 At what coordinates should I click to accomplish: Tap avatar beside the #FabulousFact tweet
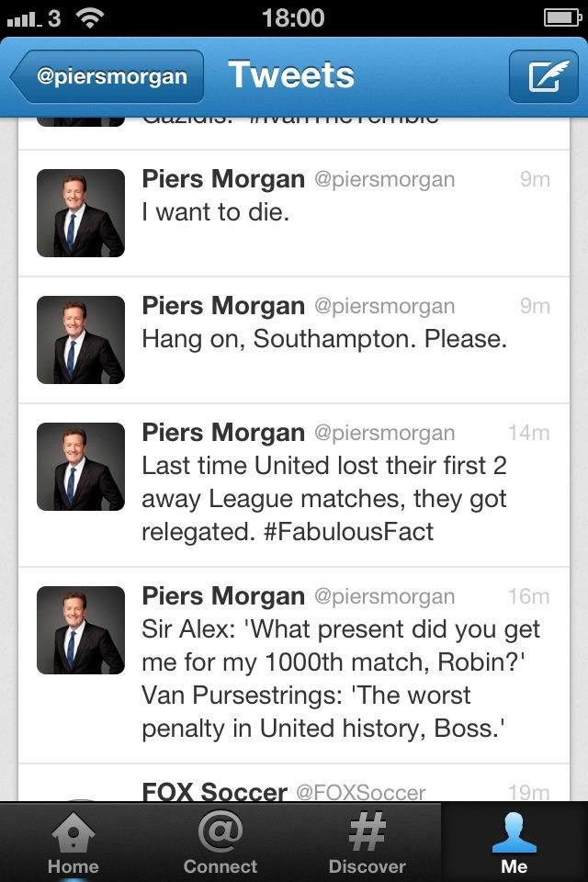[x=81, y=467]
